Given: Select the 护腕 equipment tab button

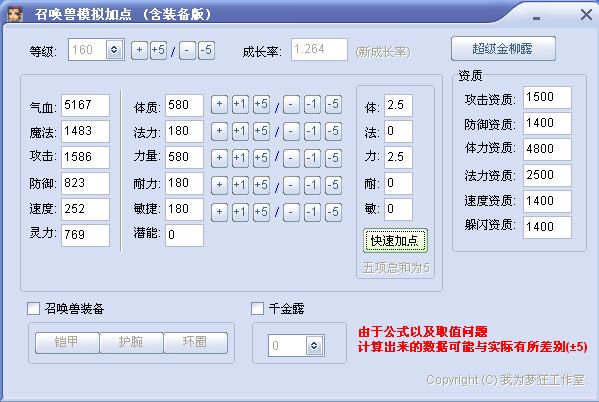Looking at the screenshot, I should [131, 342].
